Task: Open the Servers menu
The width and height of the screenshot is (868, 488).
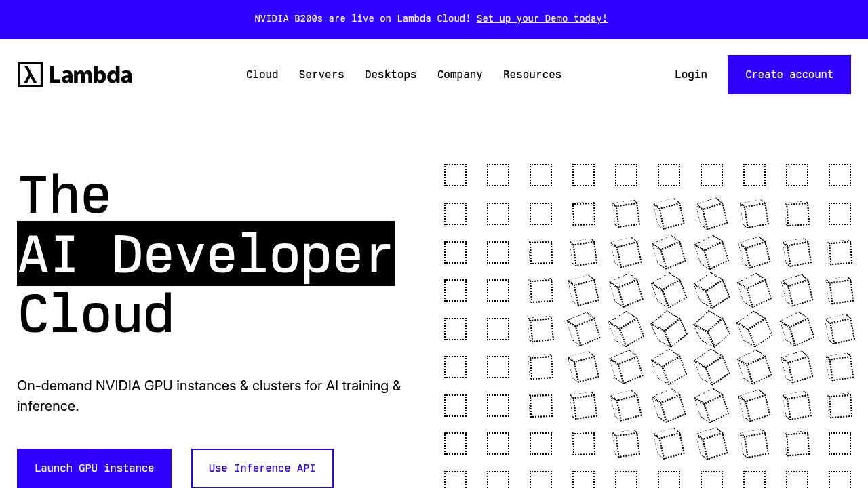Action: pyautogui.click(x=321, y=75)
